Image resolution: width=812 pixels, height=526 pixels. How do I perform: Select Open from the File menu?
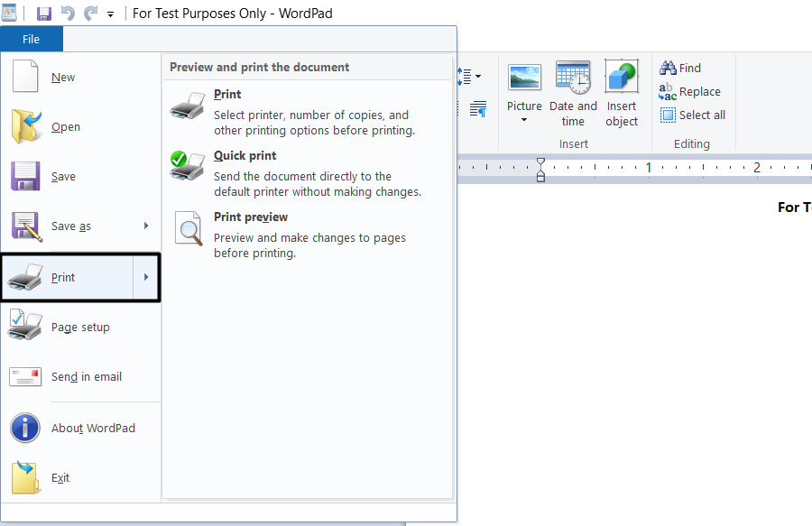coord(65,126)
